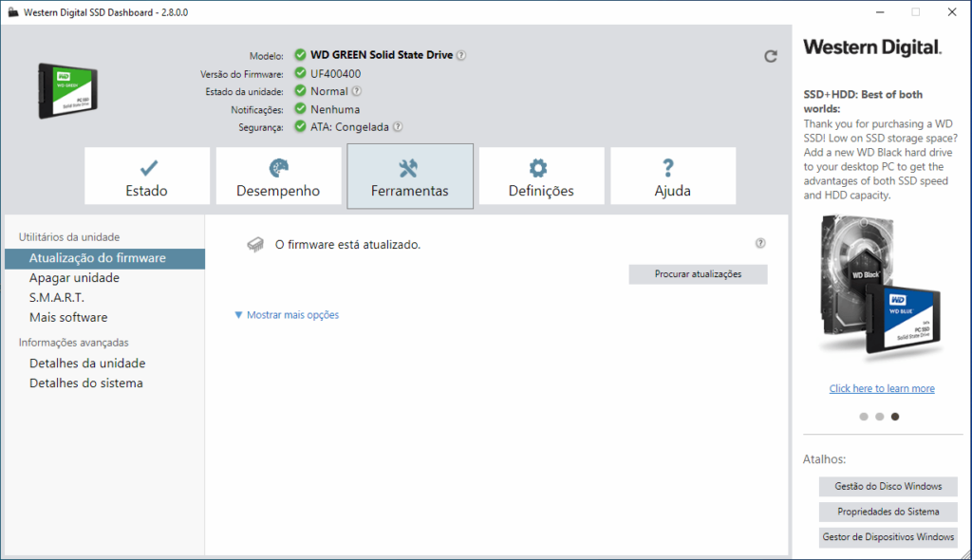Open Gestão do Disco Windows shortcut
972x560 pixels.
click(x=888, y=486)
